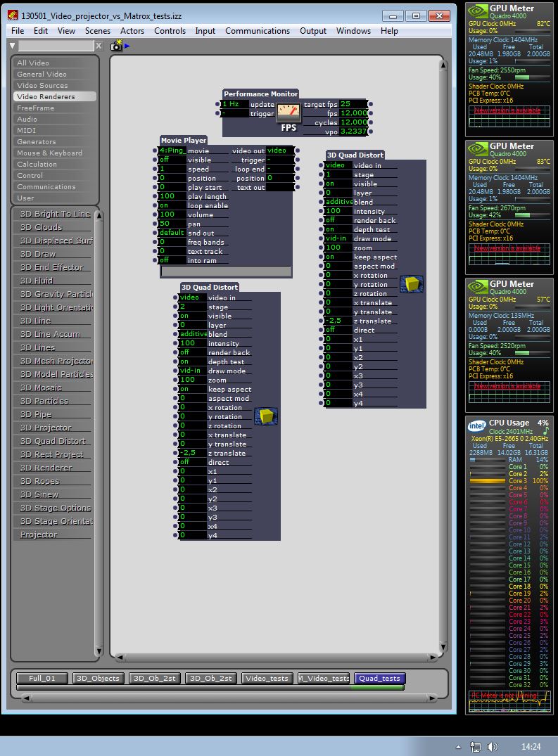This screenshot has height=756, width=558.
Task: Click the actor search filter field
Action: point(56,46)
